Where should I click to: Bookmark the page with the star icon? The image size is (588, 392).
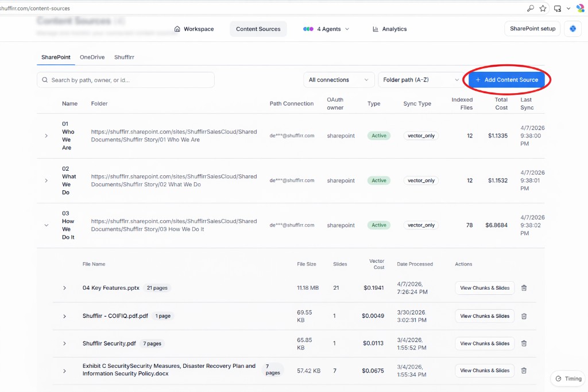(543, 8)
